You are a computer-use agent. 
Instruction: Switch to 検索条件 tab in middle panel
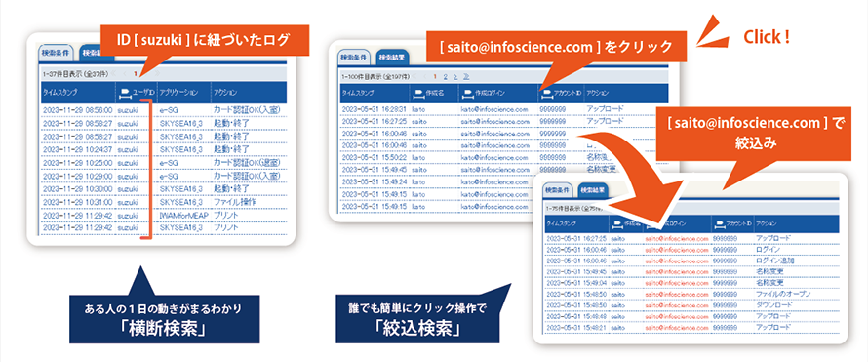click(x=354, y=57)
